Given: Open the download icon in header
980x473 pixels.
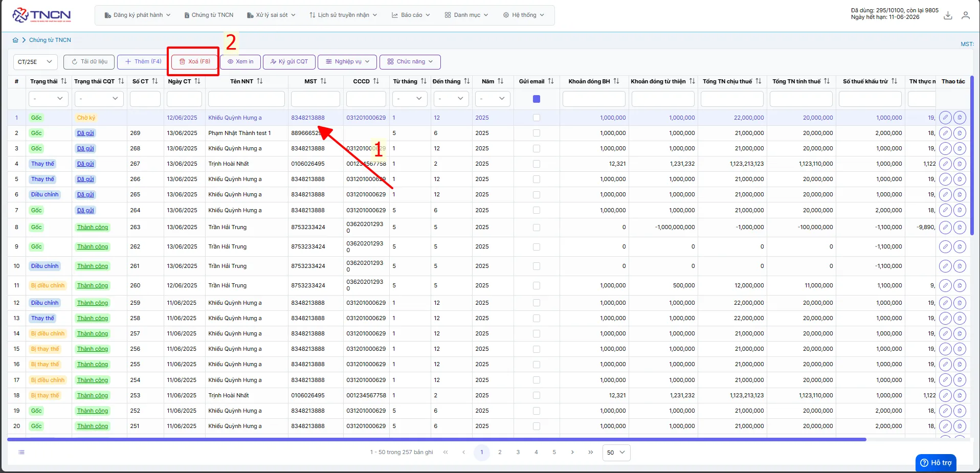Looking at the screenshot, I should [948, 15].
